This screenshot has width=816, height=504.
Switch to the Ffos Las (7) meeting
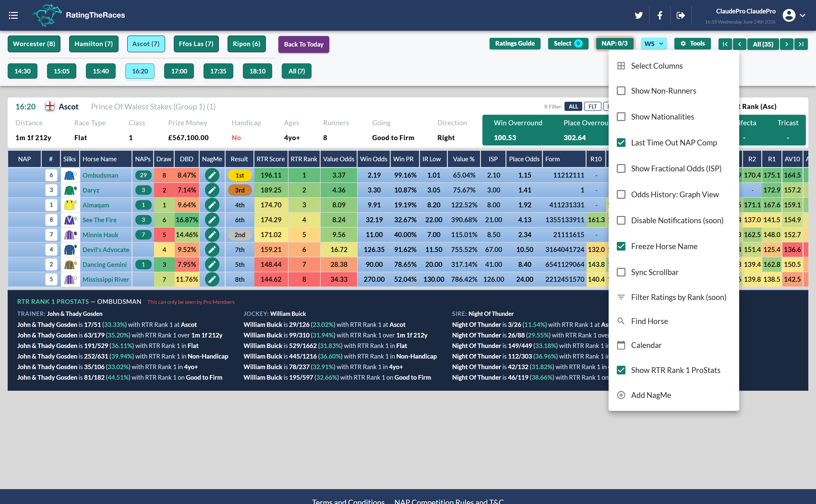[x=196, y=44]
